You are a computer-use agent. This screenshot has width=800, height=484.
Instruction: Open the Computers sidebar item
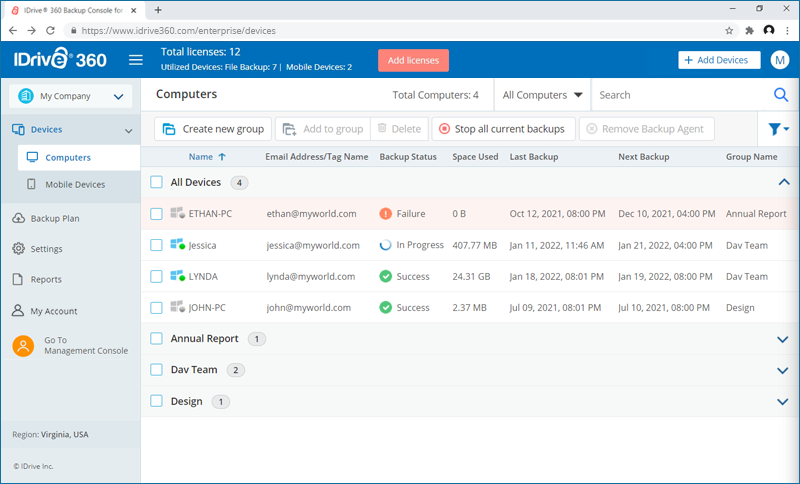[x=79, y=158]
